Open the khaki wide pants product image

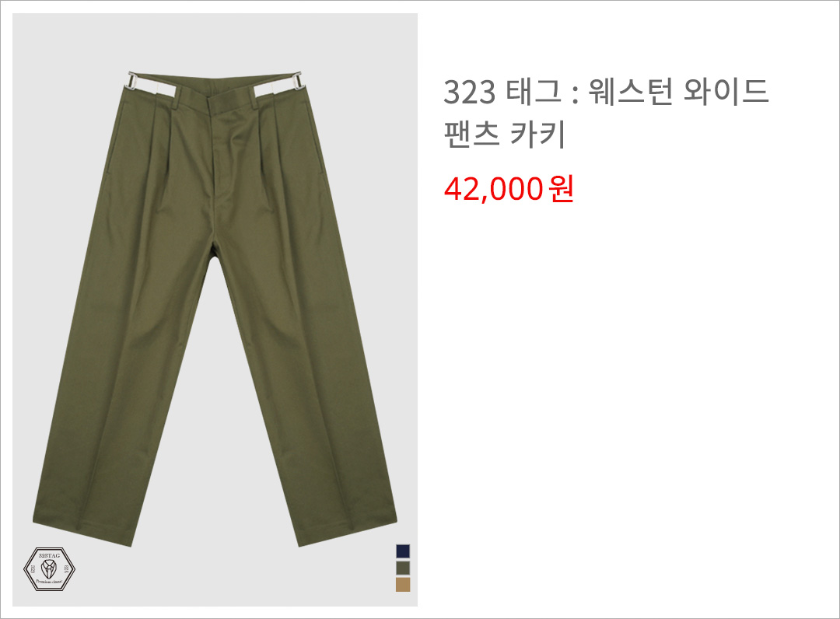coord(215,309)
